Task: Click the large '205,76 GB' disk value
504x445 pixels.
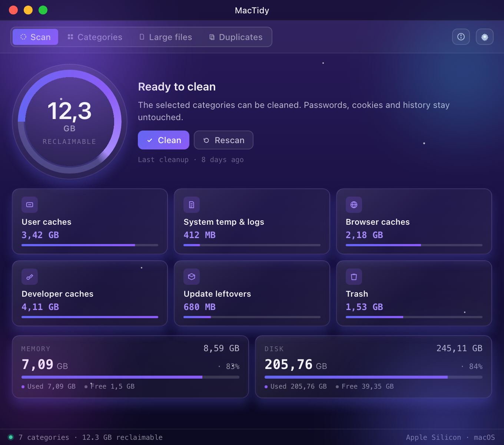Action: point(296,365)
